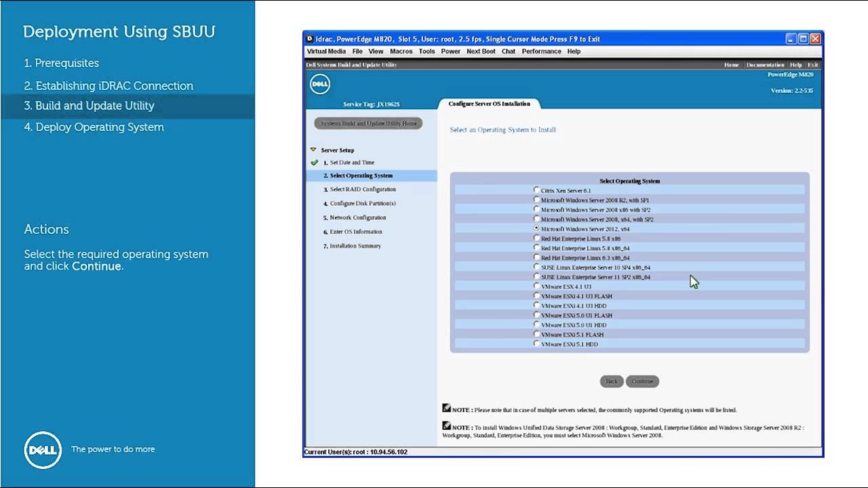Select Microsoft Windows Server 2008 R2 with SP1

537,200
